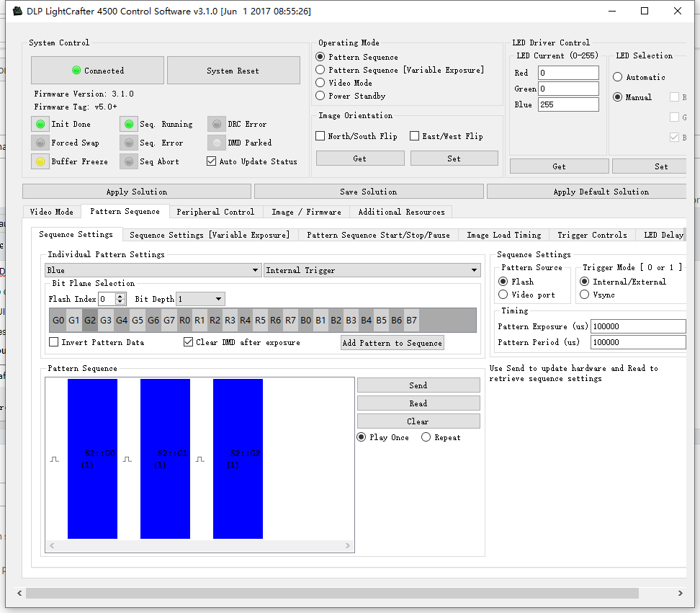Select bit plane R6

[x=275, y=320]
